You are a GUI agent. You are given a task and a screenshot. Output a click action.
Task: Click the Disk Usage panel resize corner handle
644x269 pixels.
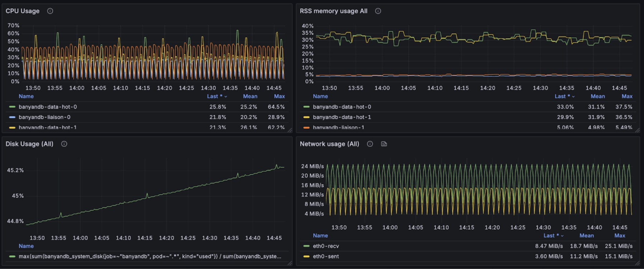[289, 263]
